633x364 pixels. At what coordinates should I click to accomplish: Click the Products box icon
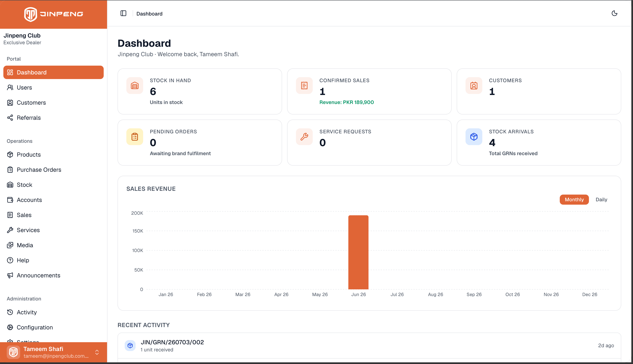point(10,155)
